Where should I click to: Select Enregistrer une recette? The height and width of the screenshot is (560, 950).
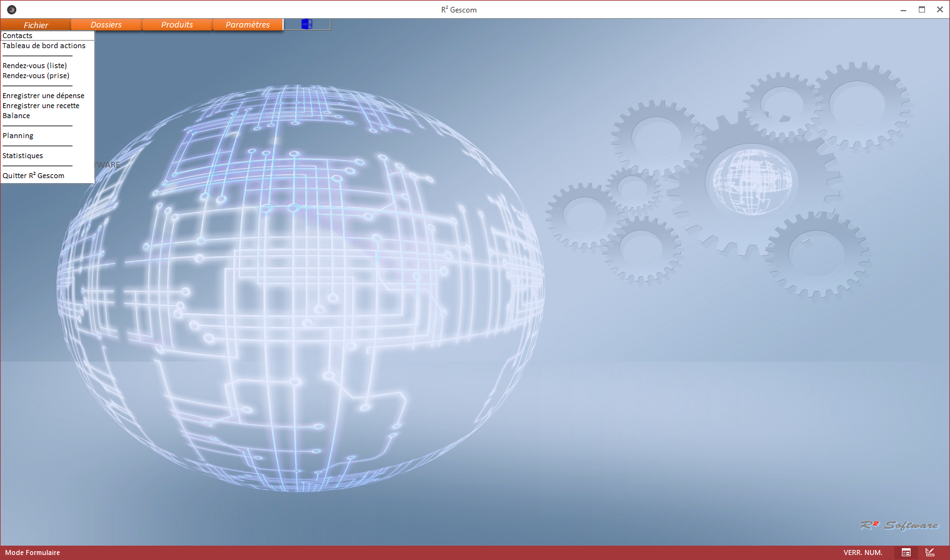coord(41,106)
